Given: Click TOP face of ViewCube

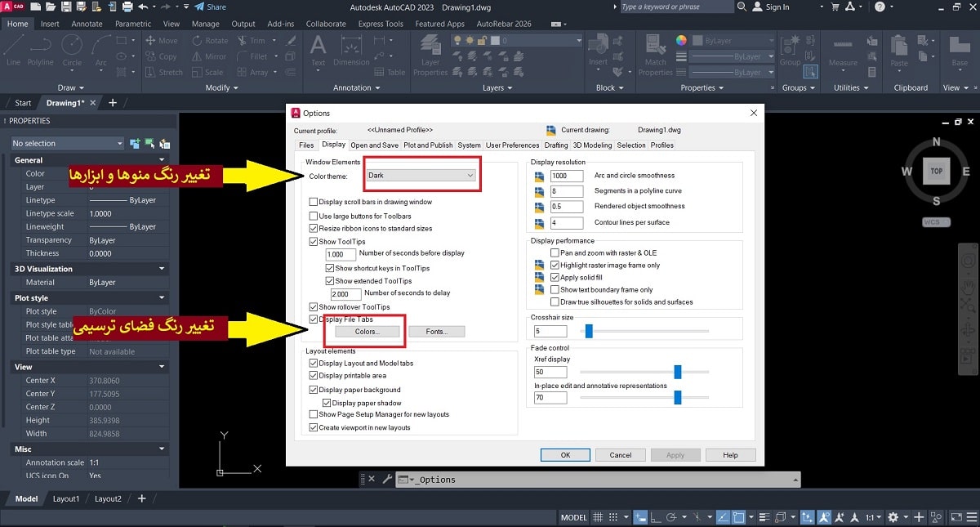Looking at the screenshot, I should coord(936,171).
